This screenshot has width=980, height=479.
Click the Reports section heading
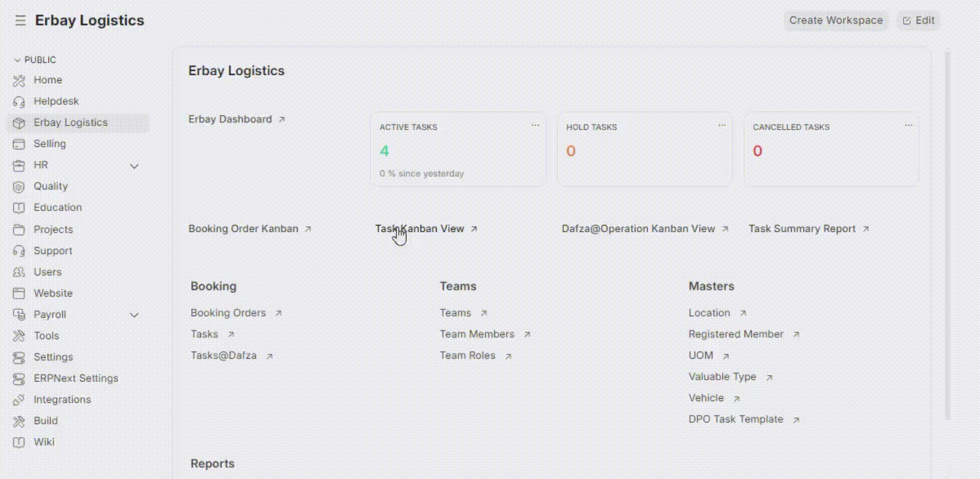pyautogui.click(x=212, y=464)
